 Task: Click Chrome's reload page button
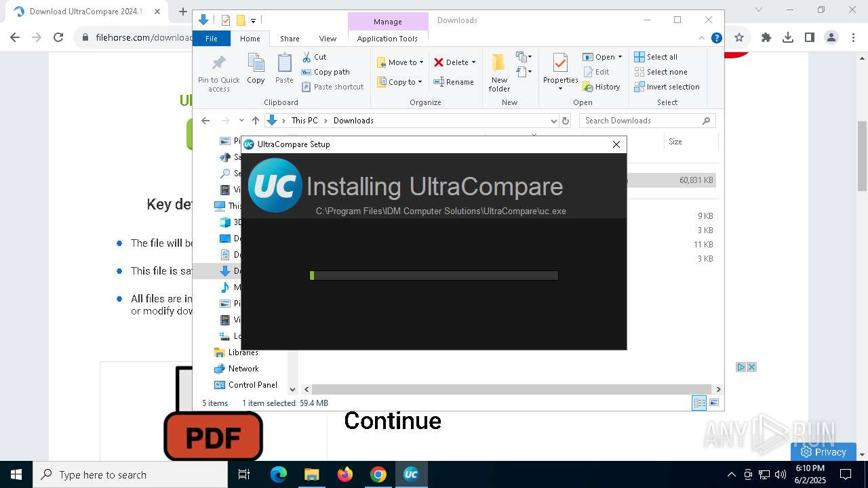click(58, 38)
